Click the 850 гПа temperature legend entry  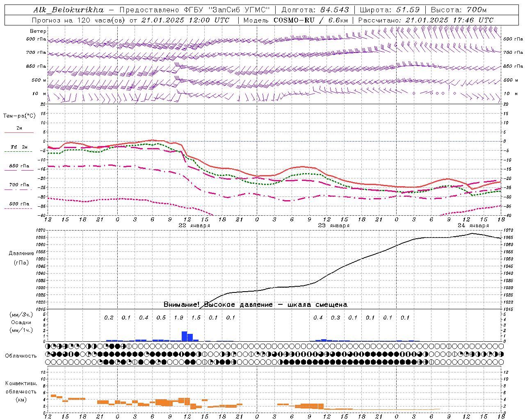19,166
